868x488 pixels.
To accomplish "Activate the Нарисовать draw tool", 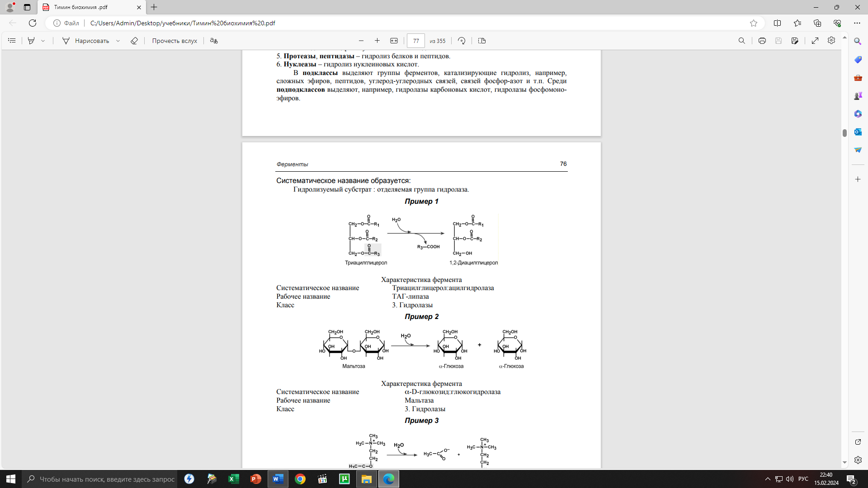I will point(85,41).
